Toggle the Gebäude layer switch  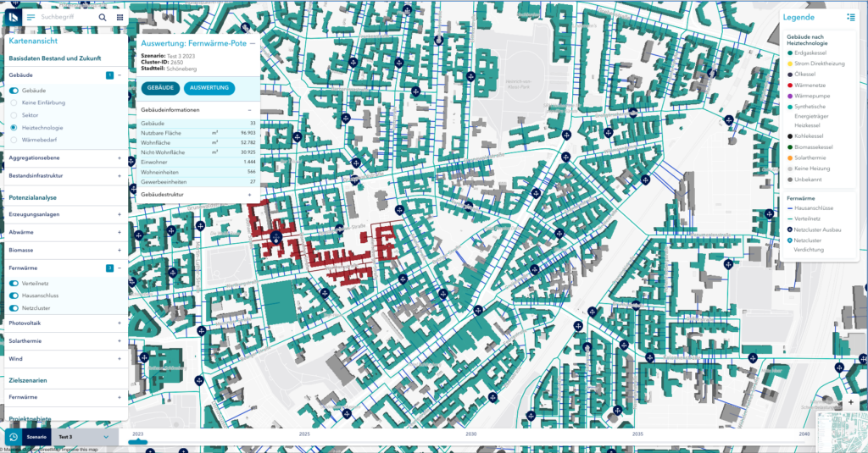[x=14, y=91]
